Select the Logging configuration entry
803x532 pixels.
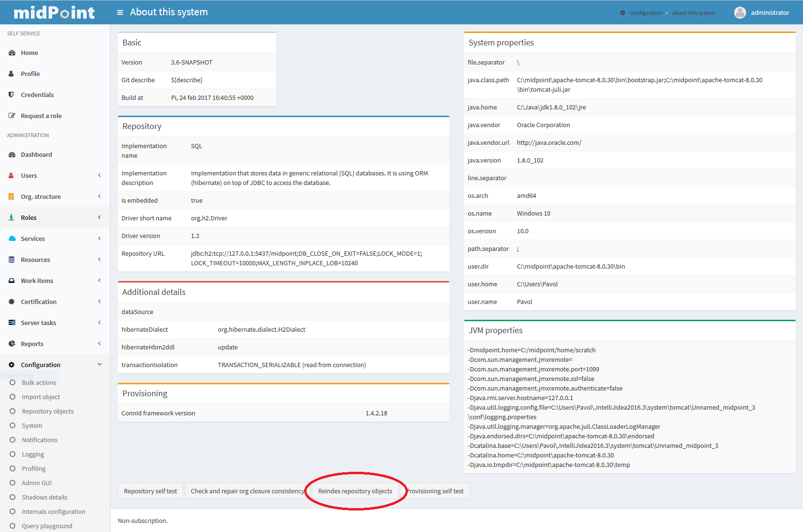[33, 455]
